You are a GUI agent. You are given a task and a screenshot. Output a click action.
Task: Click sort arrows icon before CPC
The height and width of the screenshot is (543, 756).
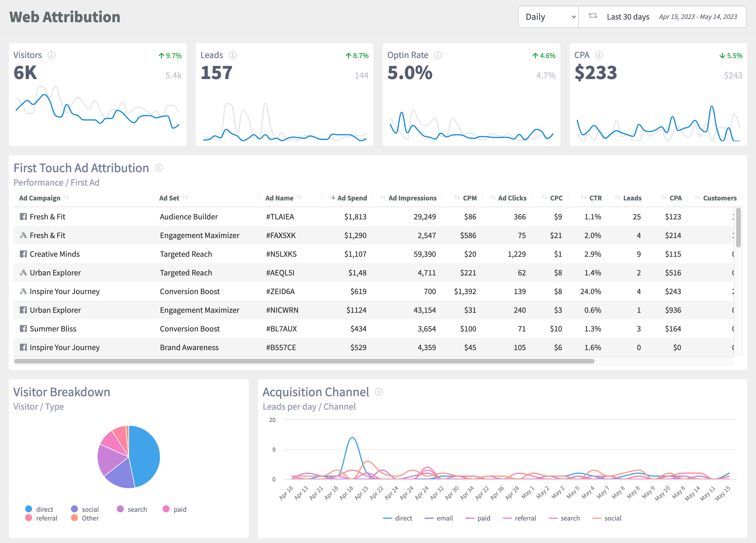[544, 198]
